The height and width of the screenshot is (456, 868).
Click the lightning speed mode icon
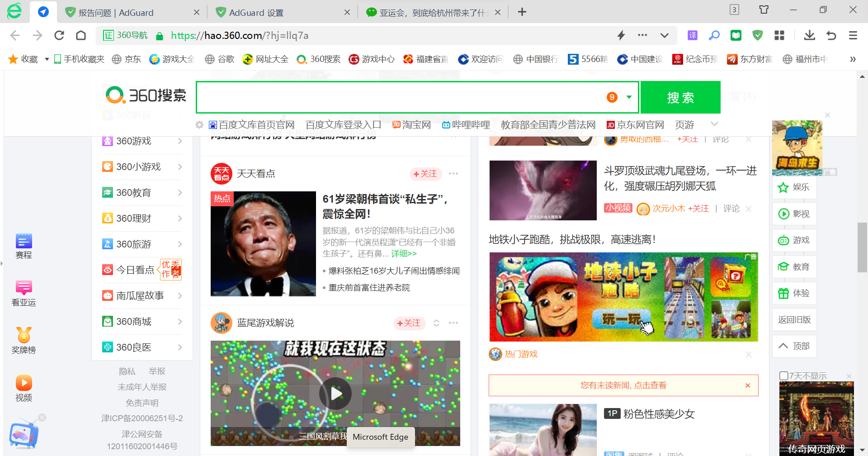click(621, 35)
